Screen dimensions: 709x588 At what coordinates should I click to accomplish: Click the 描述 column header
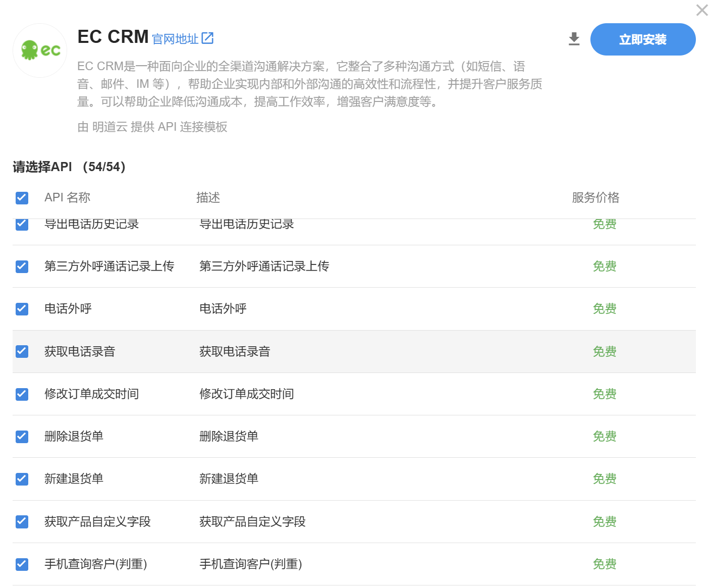208,197
